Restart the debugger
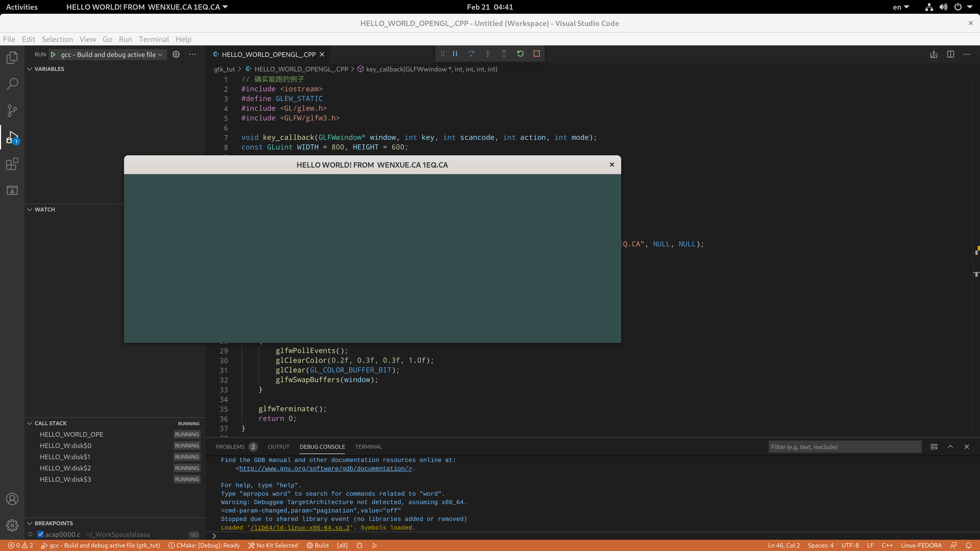Image resolution: width=980 pixels, height=551 pixels. coord(520,54)
